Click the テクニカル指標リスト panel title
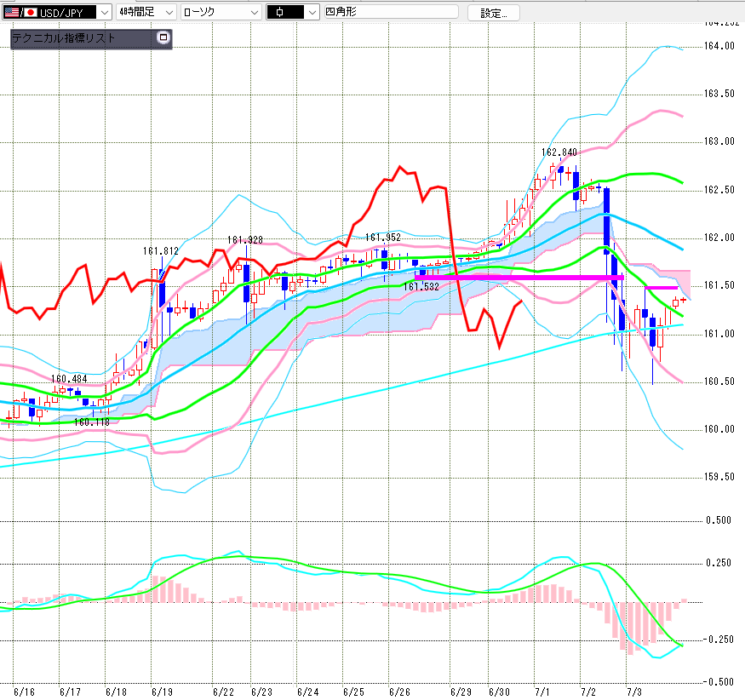The width and height of the screenshot is (745, 700). pos(64,38)
